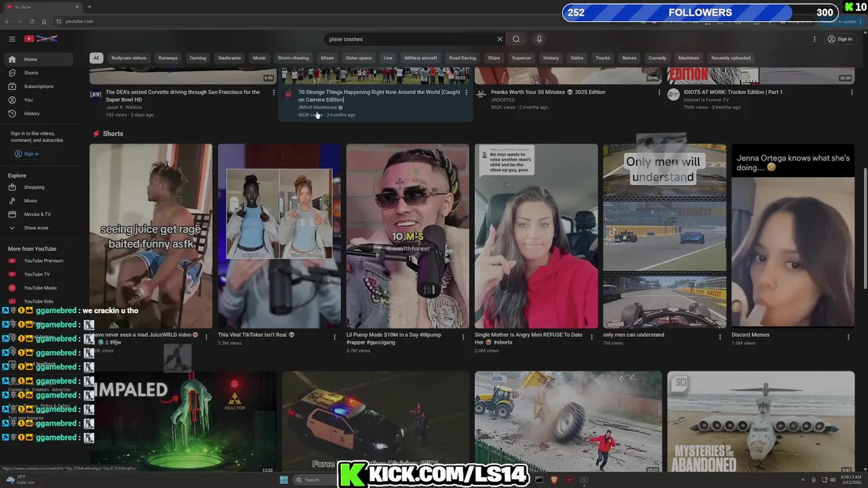Start voice search with microphone icon

(x=539, y=39)
